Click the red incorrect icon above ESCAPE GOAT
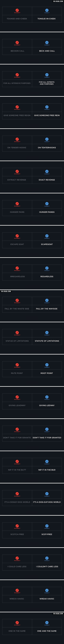The height and width of the screenshot is (644, 64). tap(17, 236)
